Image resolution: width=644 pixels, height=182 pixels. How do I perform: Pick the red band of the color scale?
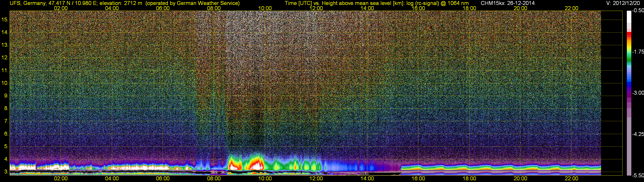[x=629, y=34]
